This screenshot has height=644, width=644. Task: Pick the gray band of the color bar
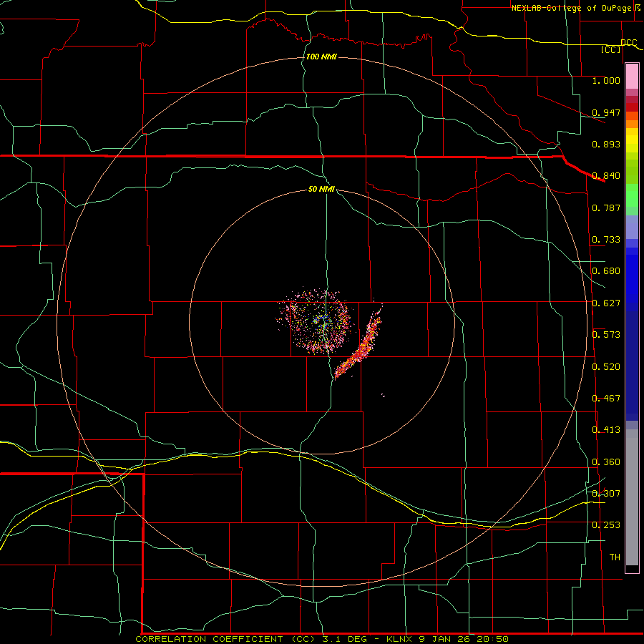point(632,497)
